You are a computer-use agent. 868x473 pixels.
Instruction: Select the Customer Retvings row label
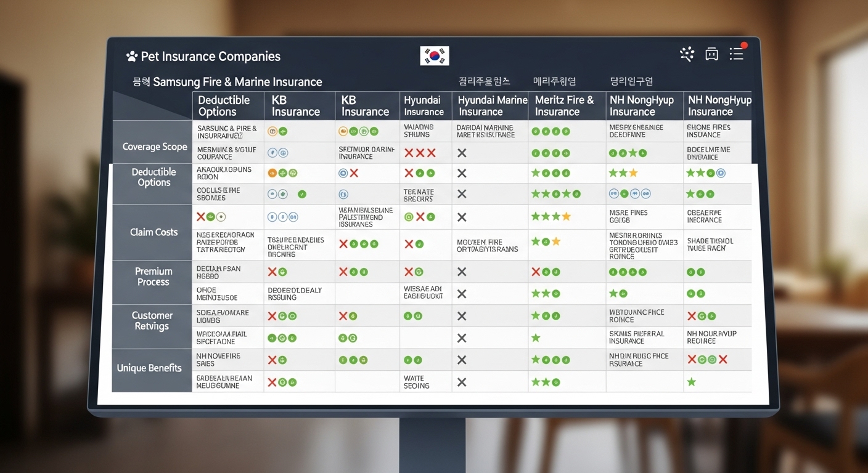click(152, 321)
